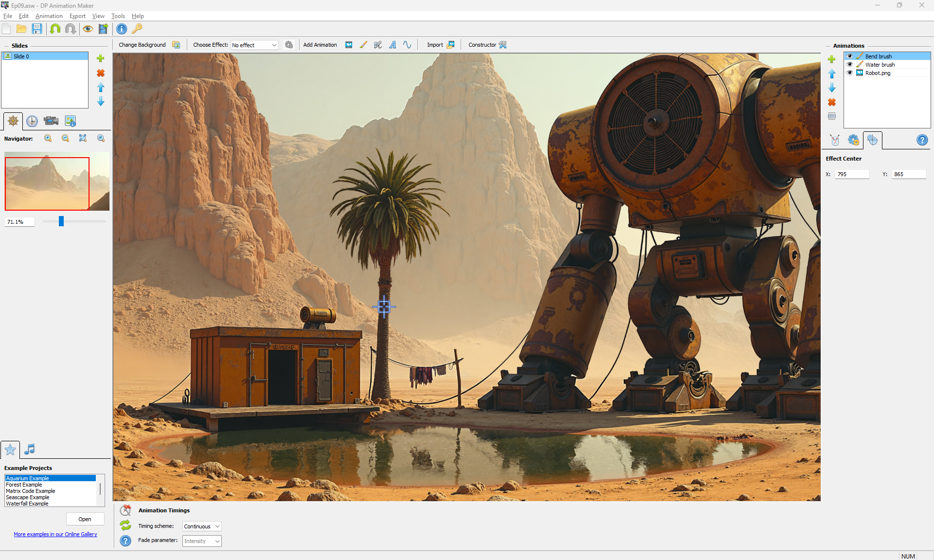This screenshot has height=560, width=934.
Task: Click zoom in magnifier in Navigator
Action: click(x=48, y=138)
